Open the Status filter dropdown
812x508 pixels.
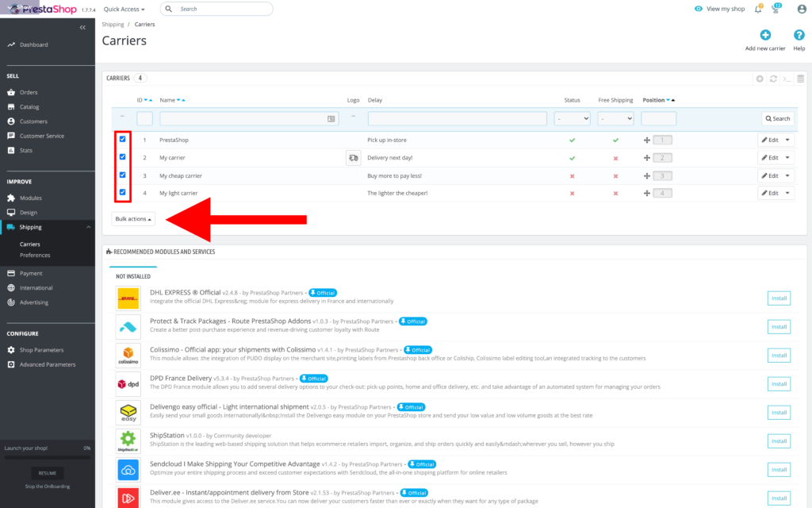573,119
